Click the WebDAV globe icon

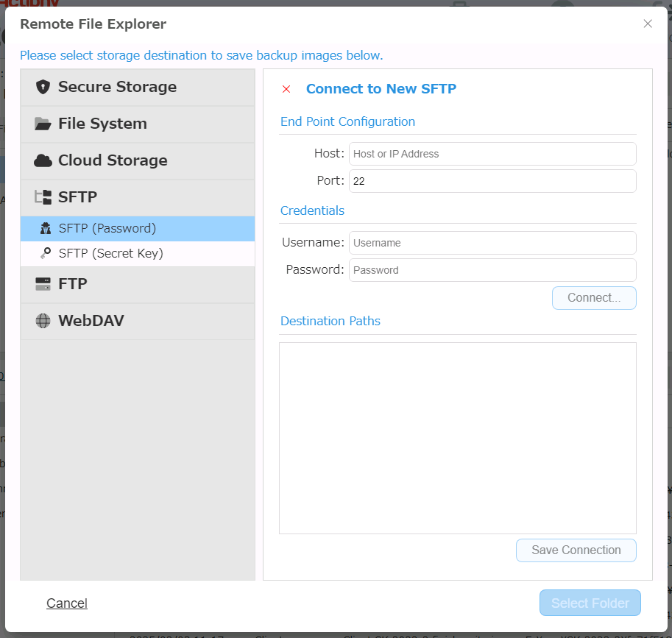pyautogui.click(x=43, y=321)
